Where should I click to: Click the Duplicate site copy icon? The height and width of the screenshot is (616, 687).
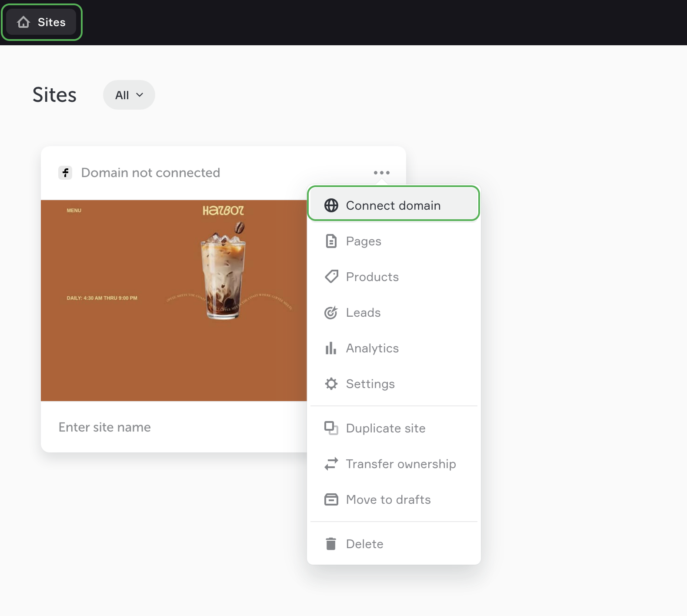pyautogui.click(x=331, y=428)
